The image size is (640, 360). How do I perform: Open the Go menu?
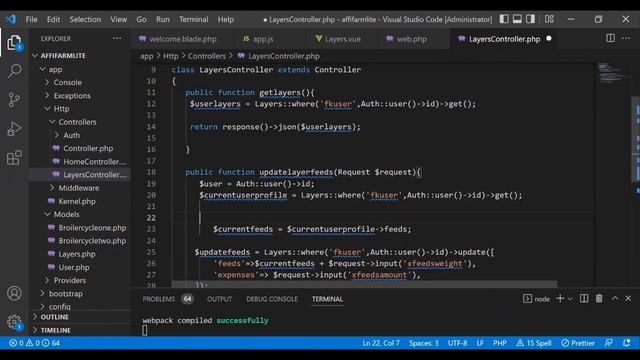pos(141,19)
